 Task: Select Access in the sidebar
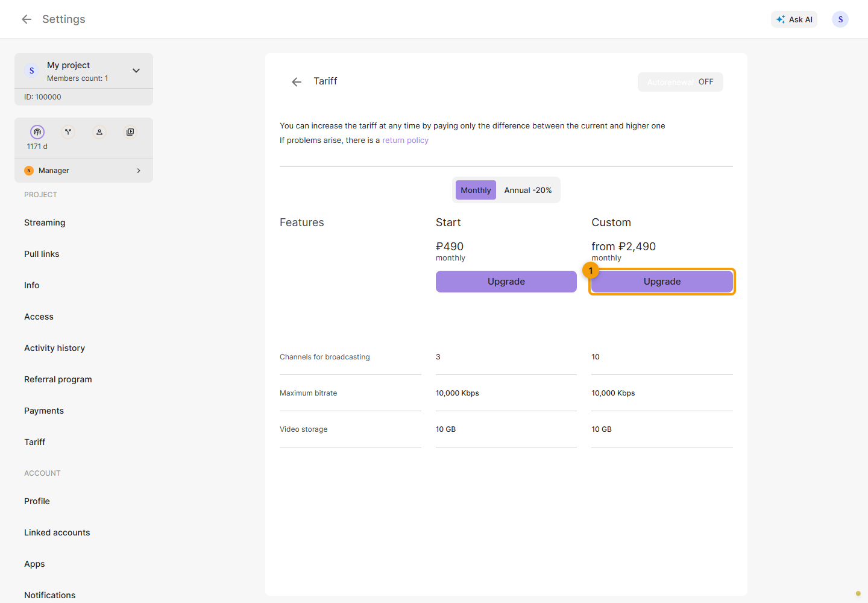39,317
